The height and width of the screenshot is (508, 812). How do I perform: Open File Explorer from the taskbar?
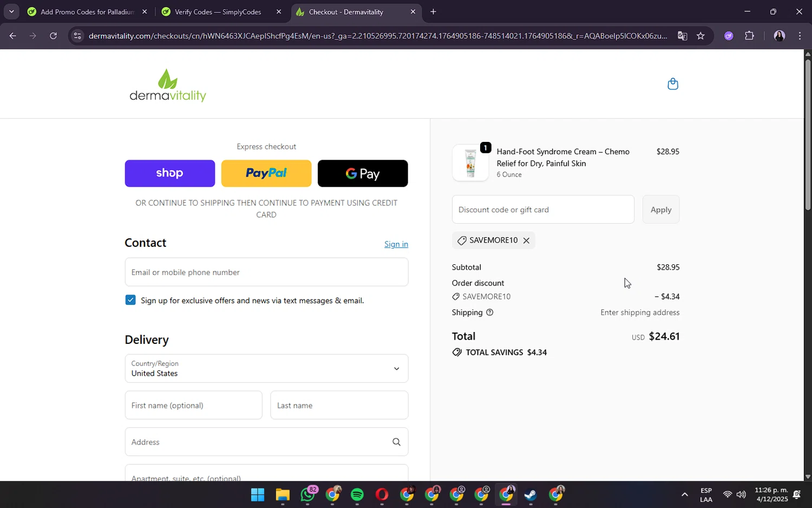click(283, 494)
